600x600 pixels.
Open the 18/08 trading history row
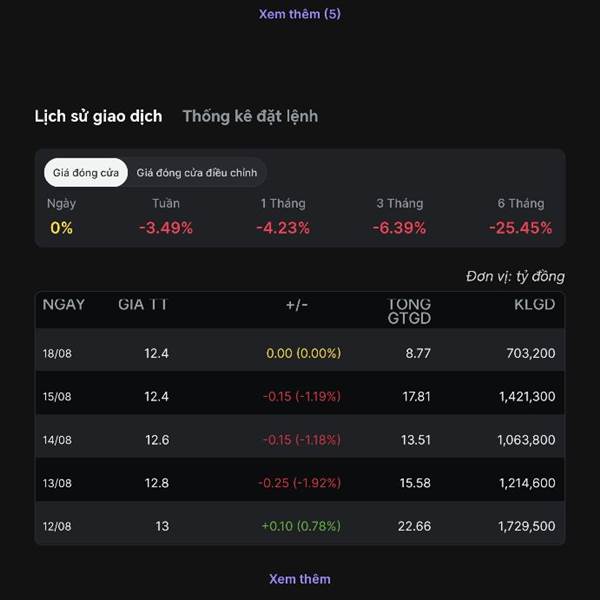click(x=300, y=353)
